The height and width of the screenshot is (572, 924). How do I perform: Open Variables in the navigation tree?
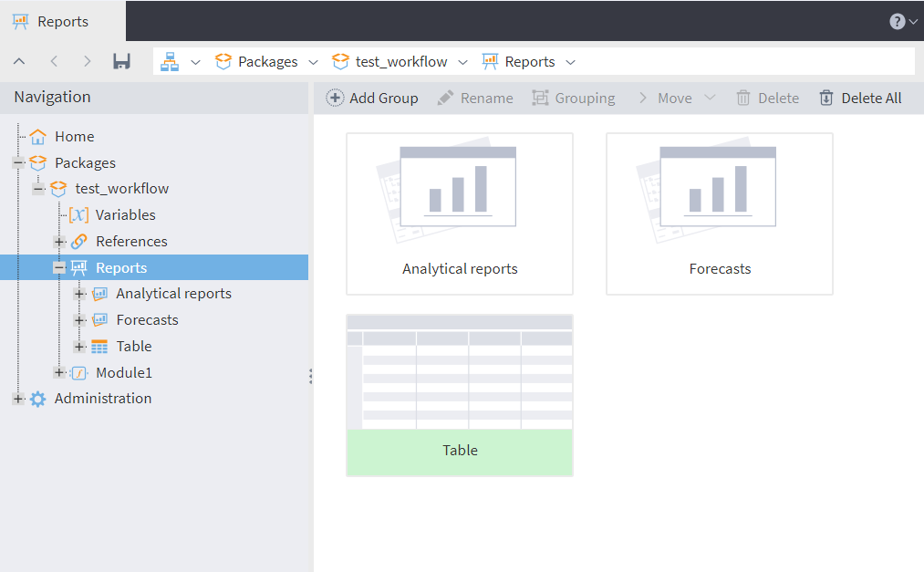(125, 215)
